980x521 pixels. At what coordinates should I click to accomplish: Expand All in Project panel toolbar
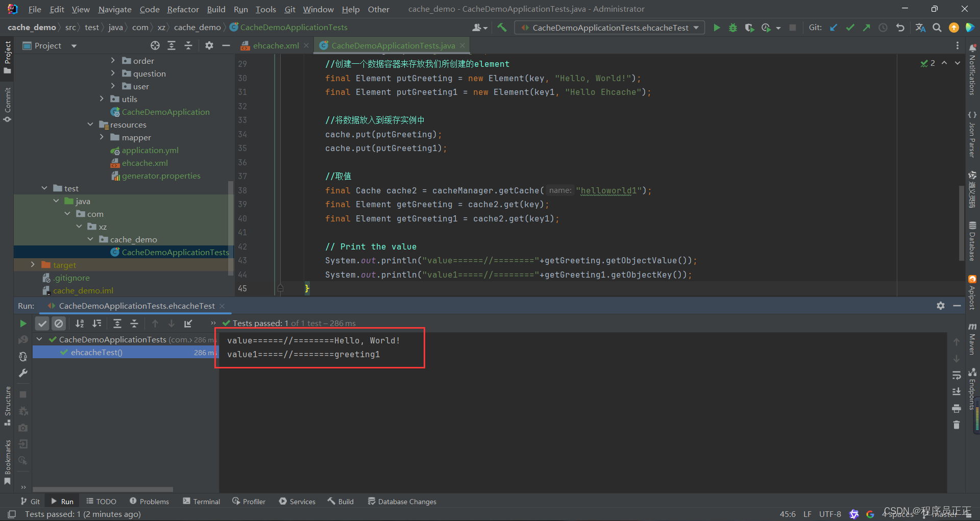pyautogui.click(x=171, y=45)
